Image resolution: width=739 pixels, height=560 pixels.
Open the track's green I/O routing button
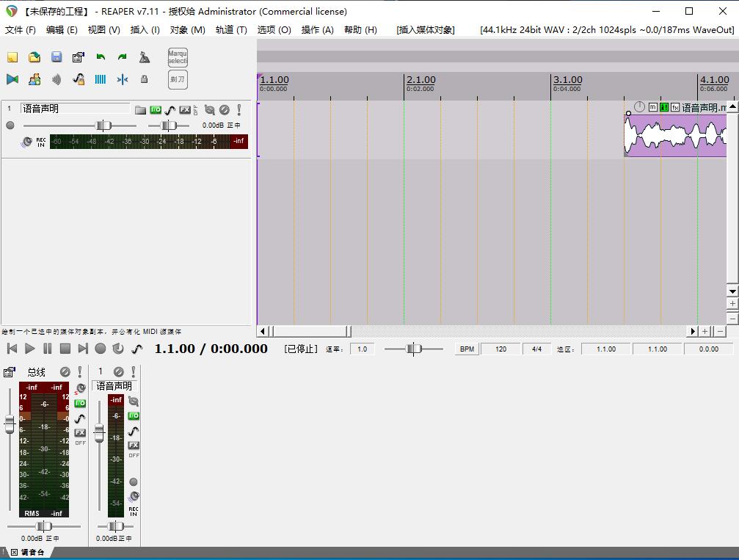click(x=156, y=110)
